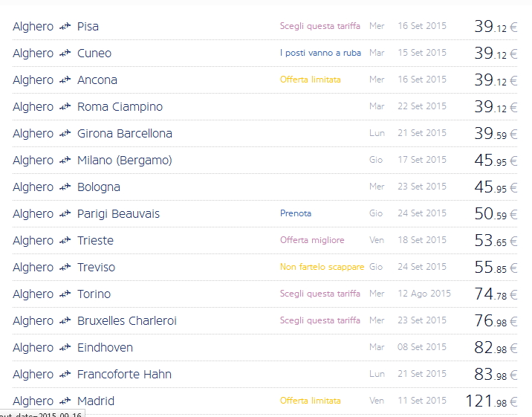Click the plane icon beside Milano (Bergamo)

pyautogui.click(x=65, y=161)
